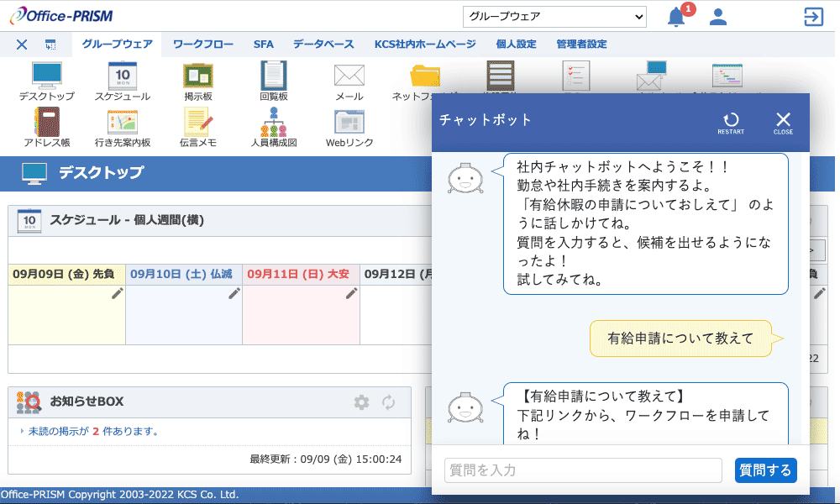The width and height of the screenshot is (840, 504).
Task: Switch to the データベース tab
Action: 323,45
